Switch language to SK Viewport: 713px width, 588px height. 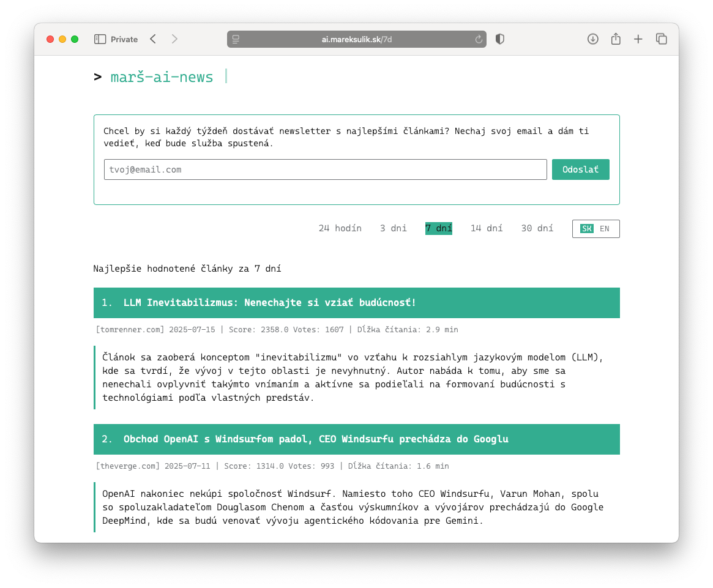pos(586,229)
